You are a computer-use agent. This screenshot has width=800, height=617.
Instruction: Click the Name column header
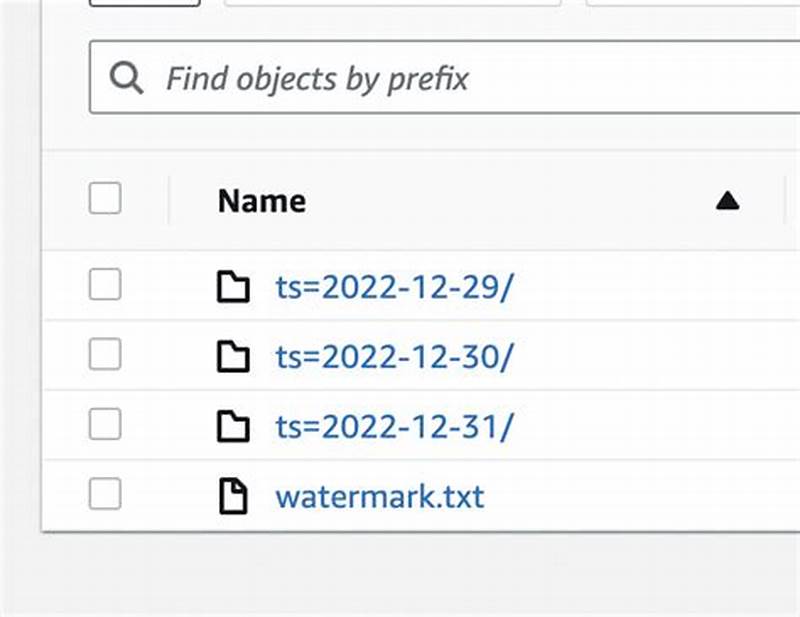coord(261,200)
